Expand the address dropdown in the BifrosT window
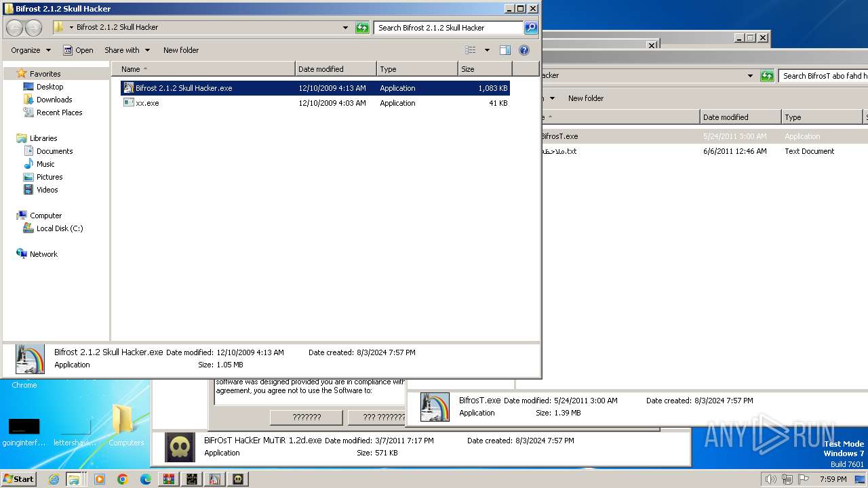This screenshot has height=488, width=868. 750,76
